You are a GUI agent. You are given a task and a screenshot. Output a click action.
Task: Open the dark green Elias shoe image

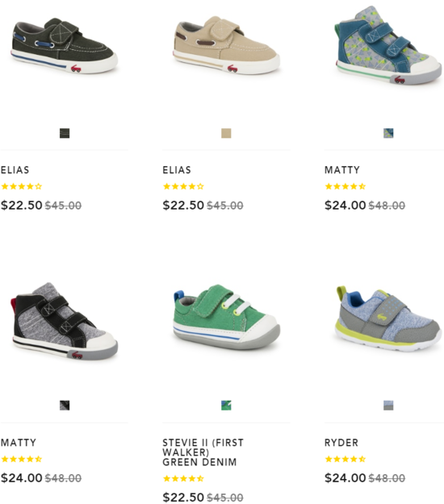65,45
